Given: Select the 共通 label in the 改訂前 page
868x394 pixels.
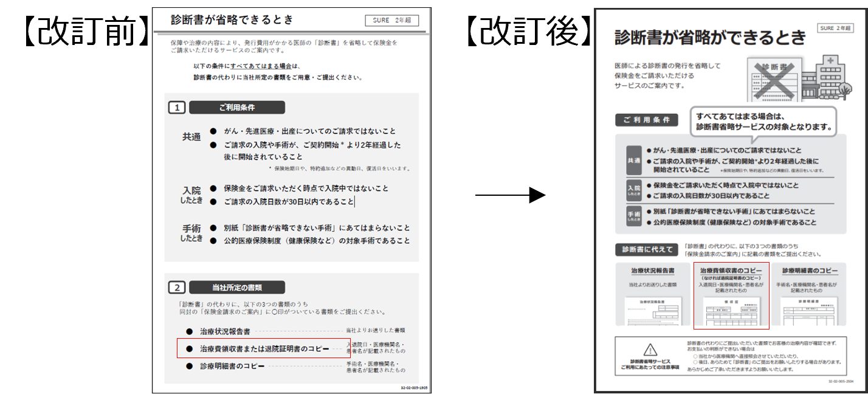Looking at the screenshot, I should [191, 137].
